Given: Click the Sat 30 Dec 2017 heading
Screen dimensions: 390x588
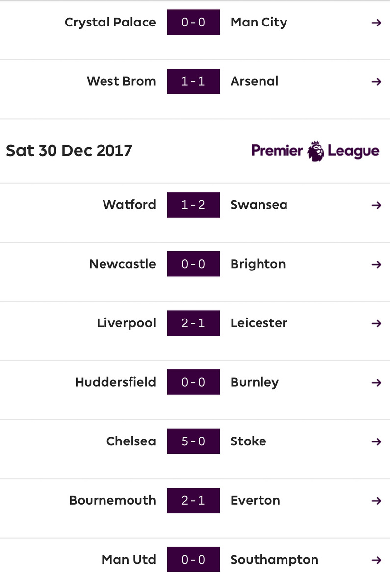Looking at the screenshot, I should pyautogui.click(x=69, y=150).
